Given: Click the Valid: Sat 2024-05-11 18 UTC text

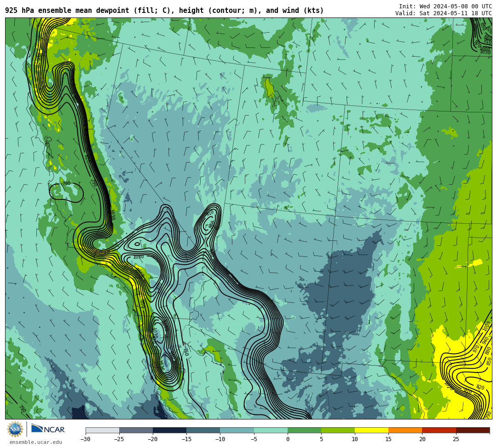Looking at the screenshot, I should [444, 13].
